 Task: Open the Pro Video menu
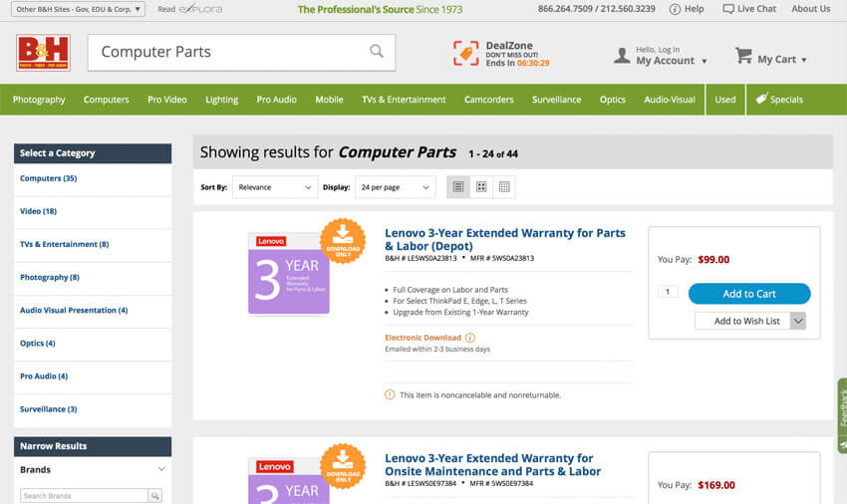click(x=167, y=100)
